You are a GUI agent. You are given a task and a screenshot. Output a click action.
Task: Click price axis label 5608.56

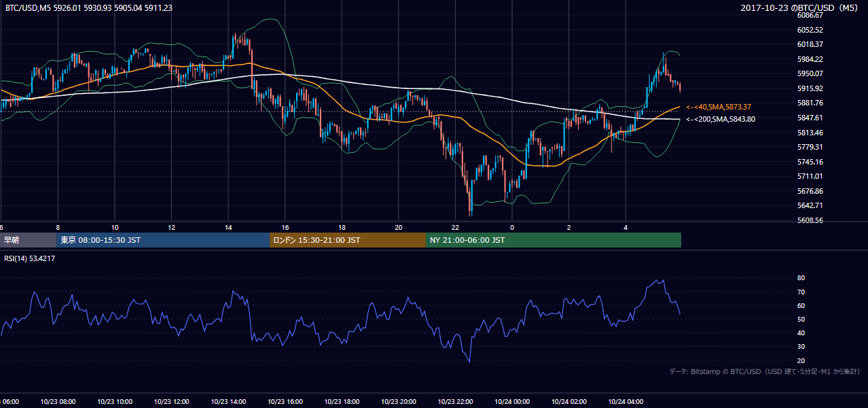[810, 220]
